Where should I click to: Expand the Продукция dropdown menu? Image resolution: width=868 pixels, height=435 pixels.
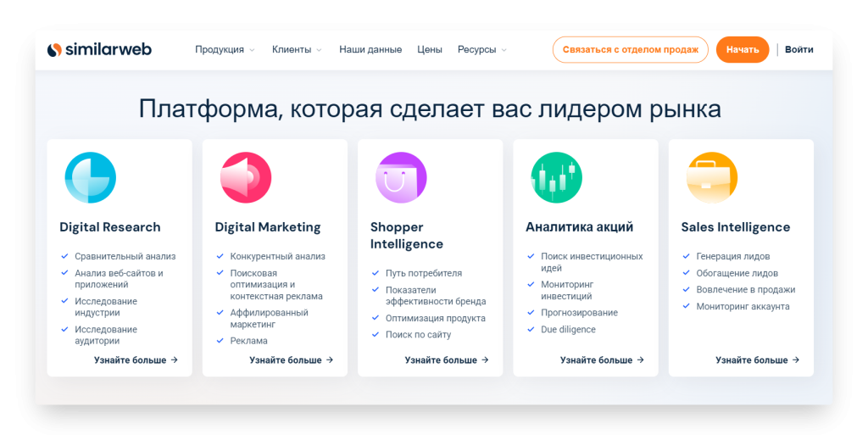click(225, 50)
